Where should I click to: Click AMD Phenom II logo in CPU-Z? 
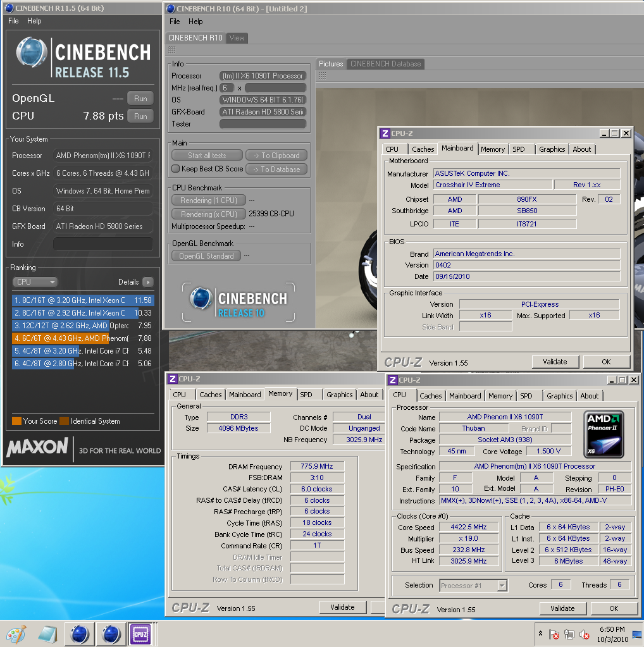tap(604, 434)
